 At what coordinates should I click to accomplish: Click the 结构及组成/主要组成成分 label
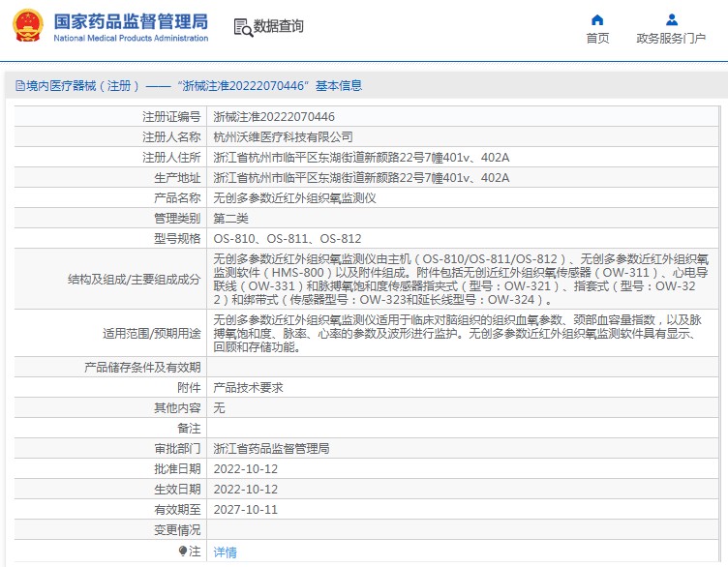[x=135, y=280]
